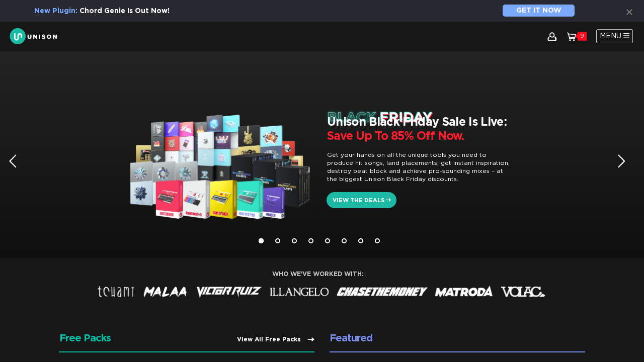Open the shopping cart icon
This screenshot has height=362, width=644.
pos(572,36)
